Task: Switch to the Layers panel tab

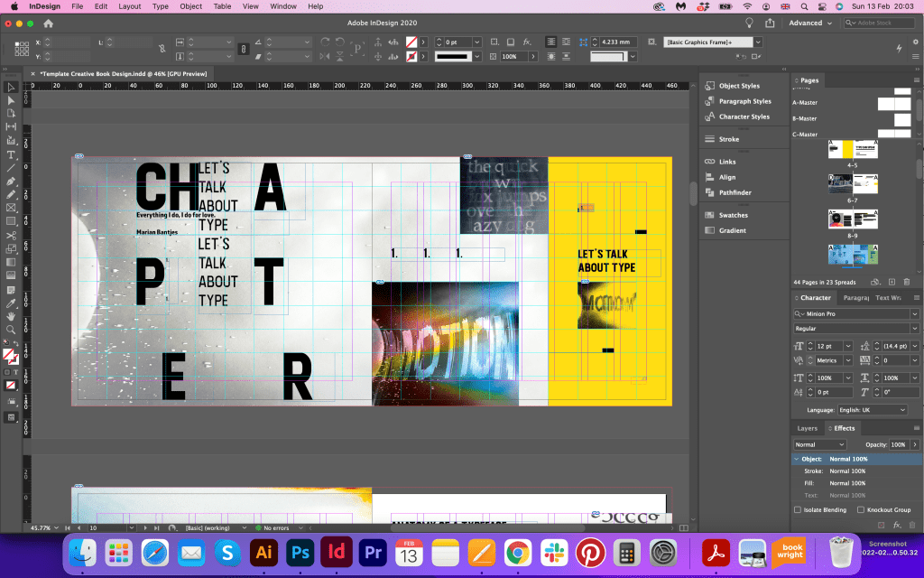Action: [807, 428]
